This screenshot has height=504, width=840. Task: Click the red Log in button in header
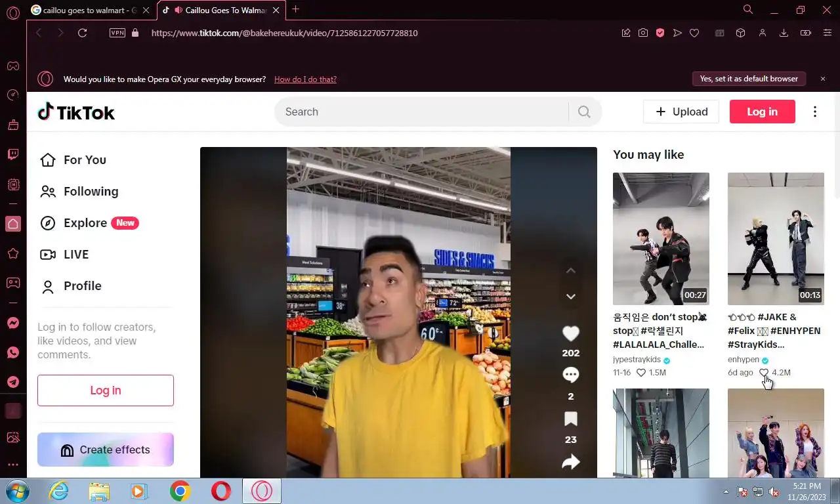763,112
